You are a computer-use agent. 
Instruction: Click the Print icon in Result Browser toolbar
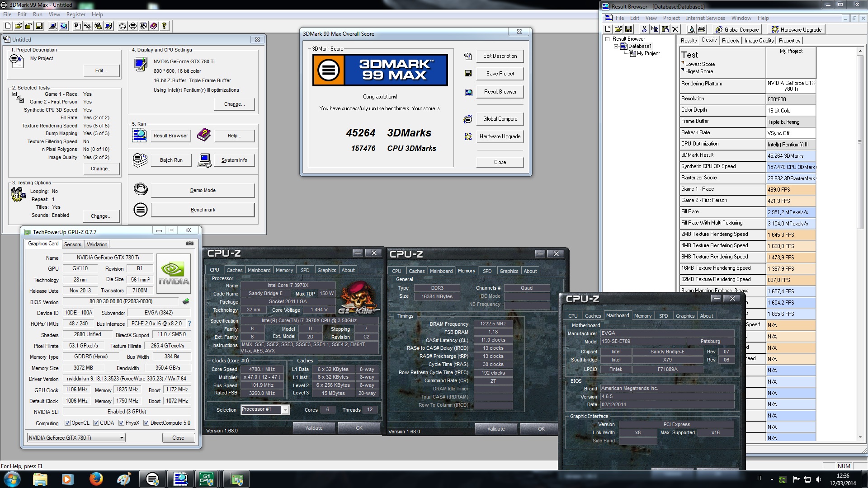pyautogui.click(x=701, y=29)
